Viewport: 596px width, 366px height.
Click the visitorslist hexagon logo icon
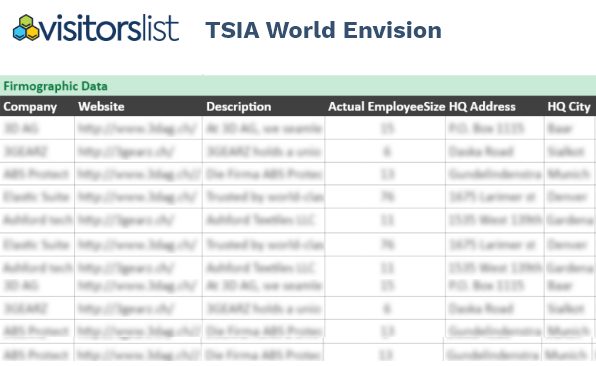pyautogui.click(x=26, y=28)
